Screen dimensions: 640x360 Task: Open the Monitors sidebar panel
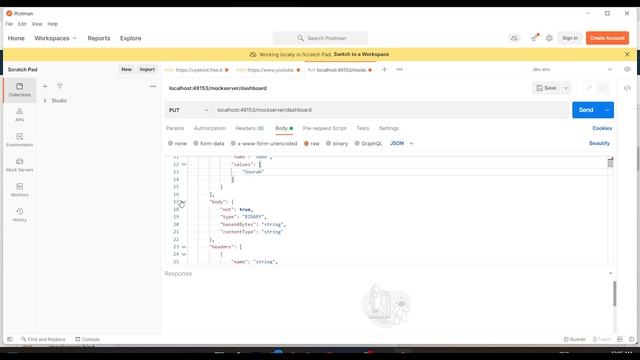[x=20, y=190]
